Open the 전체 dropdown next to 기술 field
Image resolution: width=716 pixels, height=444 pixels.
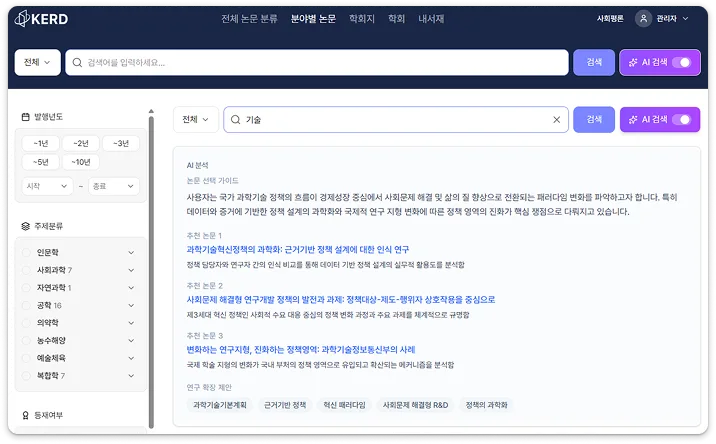[x=196, y=120]
